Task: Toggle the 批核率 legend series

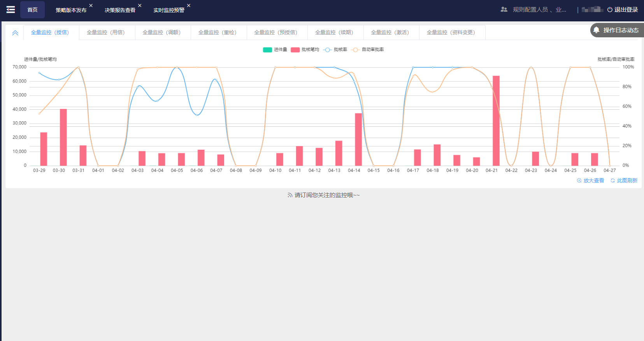Action: click(335, 49)
